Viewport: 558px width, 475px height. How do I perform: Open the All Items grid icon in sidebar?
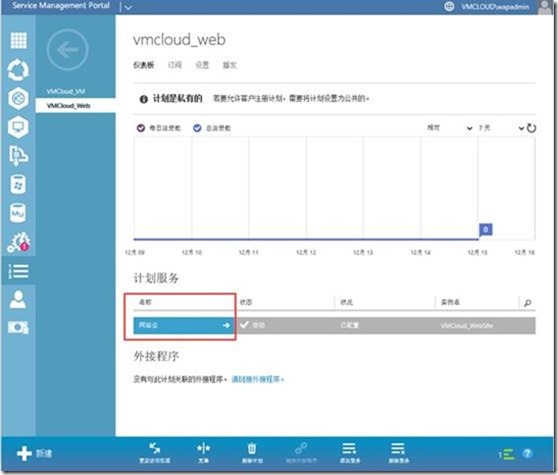(19, 40)
